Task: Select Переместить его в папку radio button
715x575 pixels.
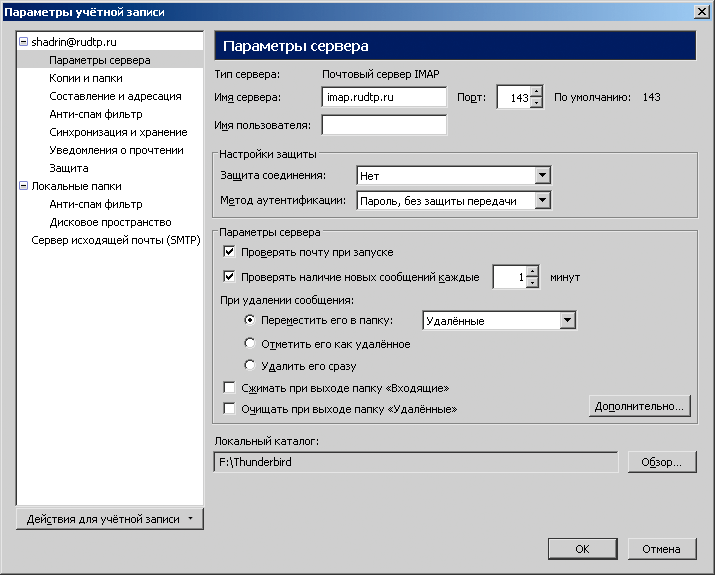Action: tap(249, 320)
